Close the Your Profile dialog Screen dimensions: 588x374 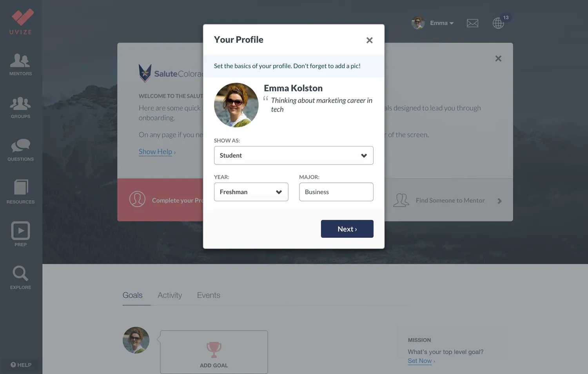click(369, 40)
